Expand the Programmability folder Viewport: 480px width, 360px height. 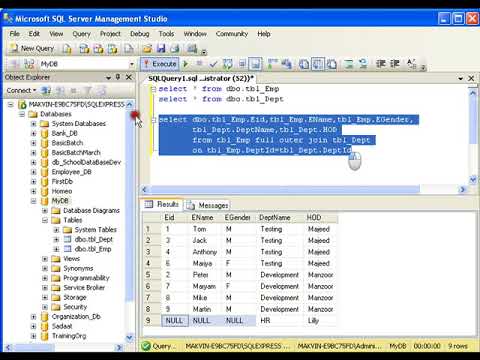[x=45, y=278]
